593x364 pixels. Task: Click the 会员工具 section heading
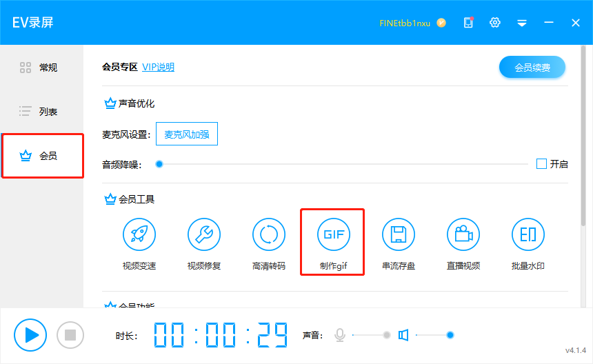click(x=136, y=199)
